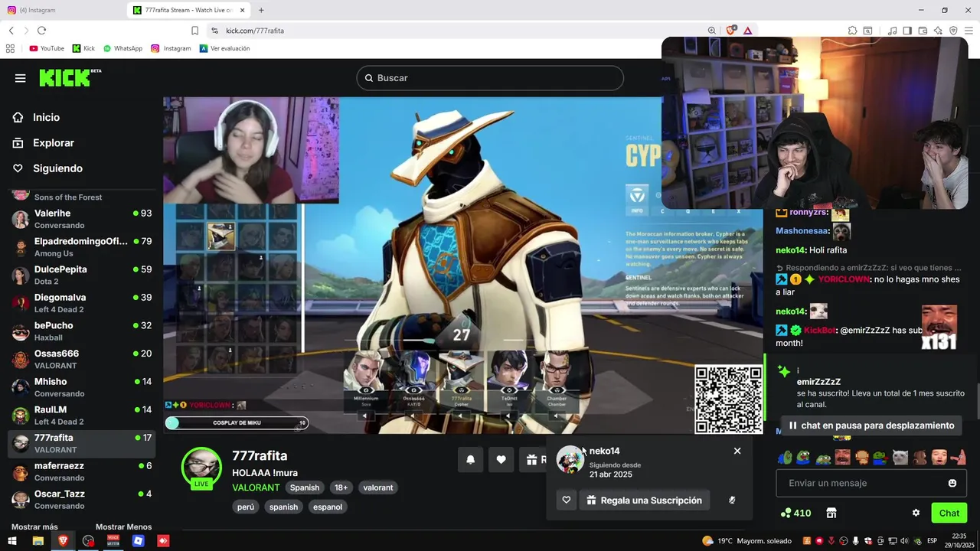Open YouTube bookmark
The width and height of the screenshot is (980, 551).
(47, 48)
